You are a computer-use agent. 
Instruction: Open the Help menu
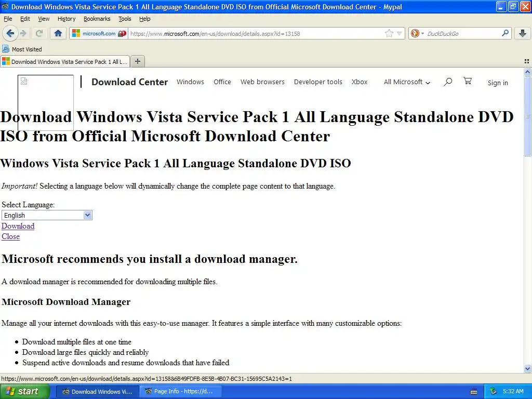(144, 19)
